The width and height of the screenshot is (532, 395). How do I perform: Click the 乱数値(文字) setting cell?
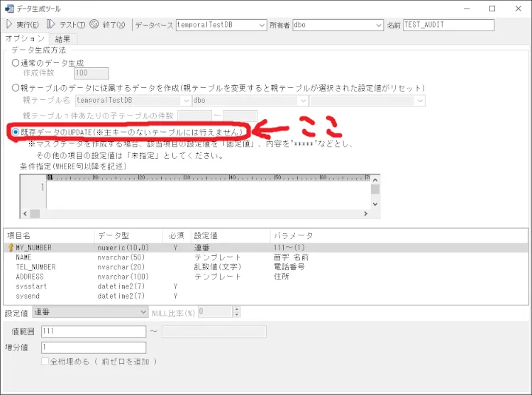coord(218,267)
